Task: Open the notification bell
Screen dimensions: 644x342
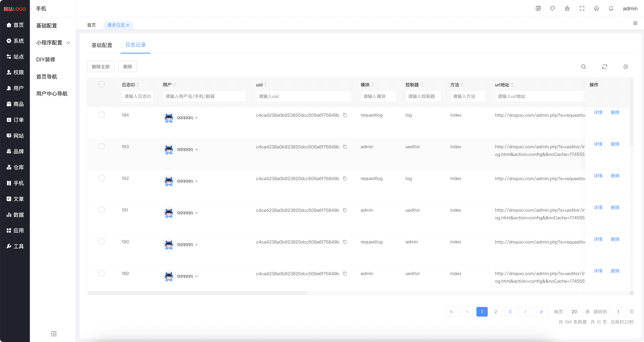Action: (611, 8)
